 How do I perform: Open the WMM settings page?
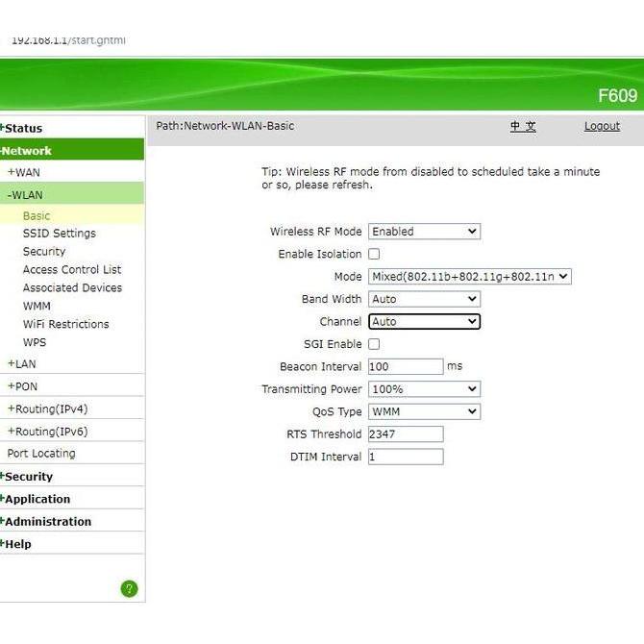[37, 306]
